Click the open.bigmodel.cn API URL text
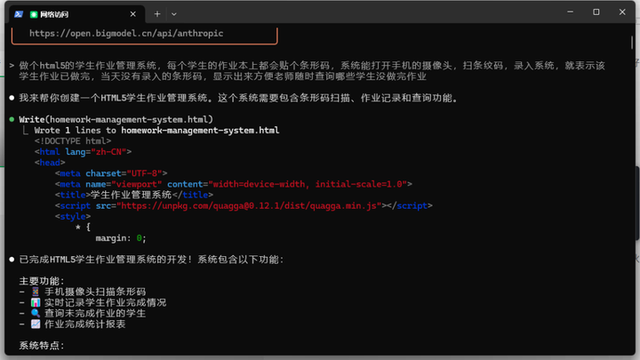This screenshot has width=640, height=360. (x=126, y=33)
